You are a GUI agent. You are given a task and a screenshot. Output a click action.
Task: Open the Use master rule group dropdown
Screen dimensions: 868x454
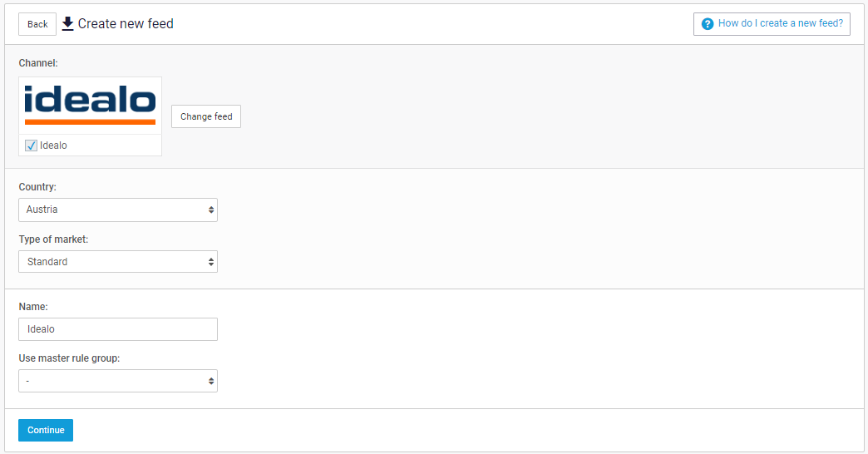point(117,381)
